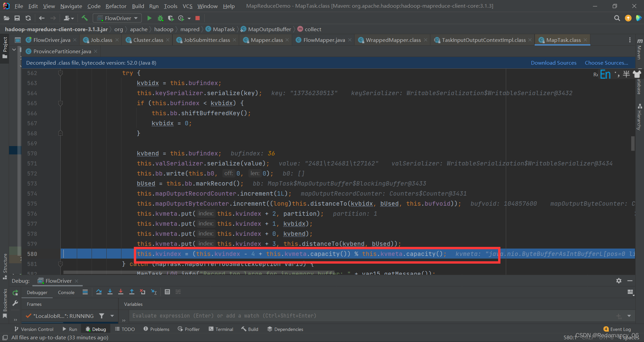Open Evaluate Expression calculator icon
The height and width of the screenshot is (342, 644).
[167, 292]
